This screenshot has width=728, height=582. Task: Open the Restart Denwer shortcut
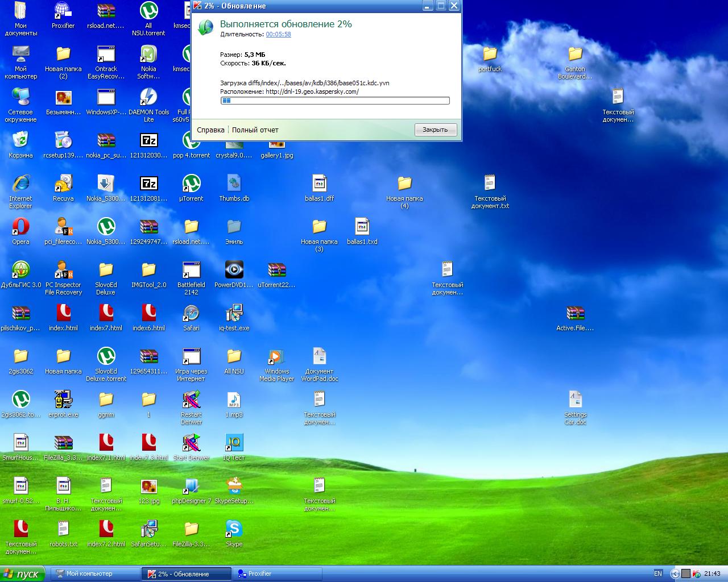click(x=191, y=400)
